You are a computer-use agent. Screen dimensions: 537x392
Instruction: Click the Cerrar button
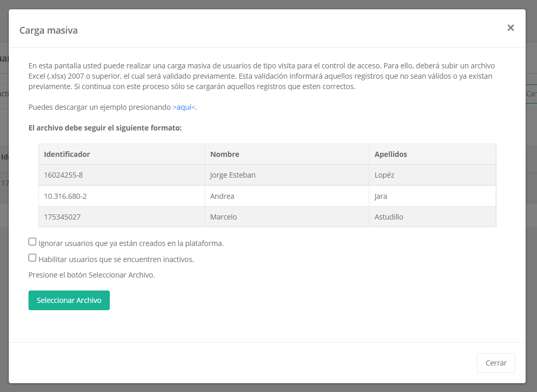pos(496,363)
